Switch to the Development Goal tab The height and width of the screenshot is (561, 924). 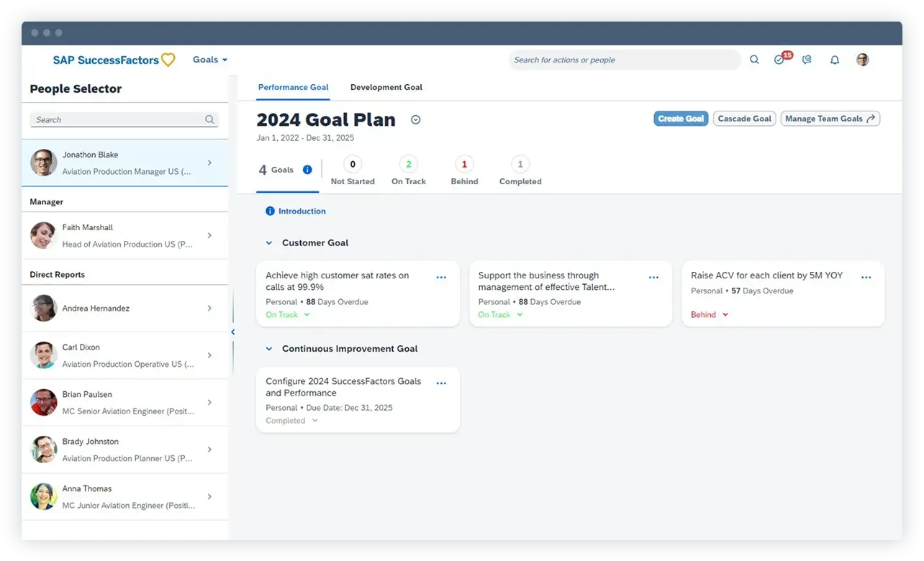386,87
